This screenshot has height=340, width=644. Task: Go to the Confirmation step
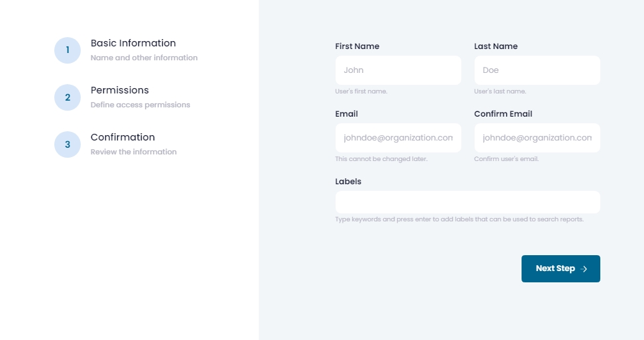tap(122, 137)
